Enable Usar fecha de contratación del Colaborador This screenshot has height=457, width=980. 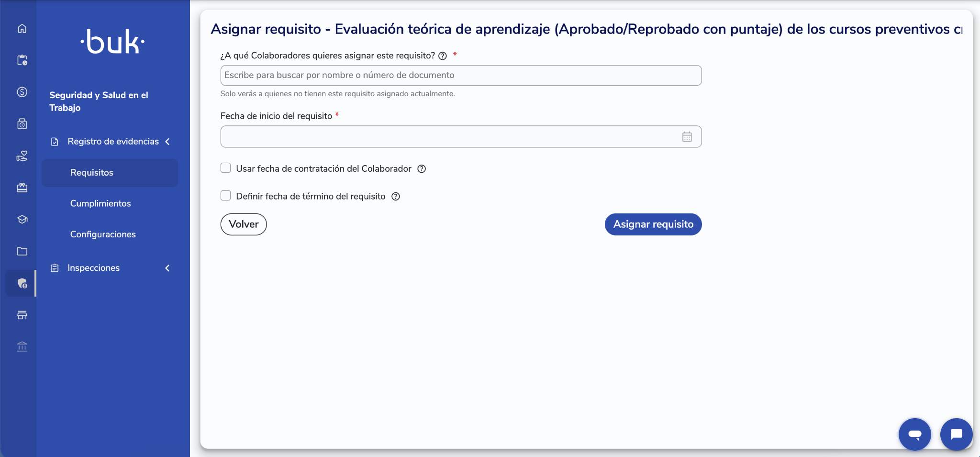pos(225,168)
